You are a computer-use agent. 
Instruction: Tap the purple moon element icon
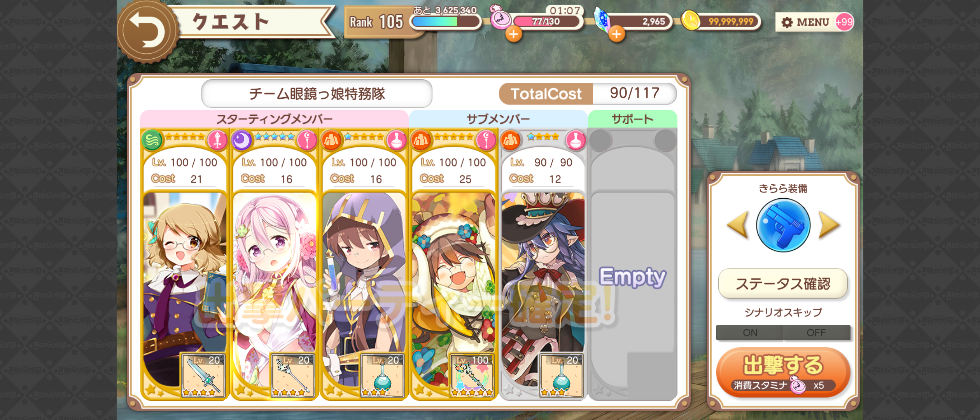(x=241, y=140)
